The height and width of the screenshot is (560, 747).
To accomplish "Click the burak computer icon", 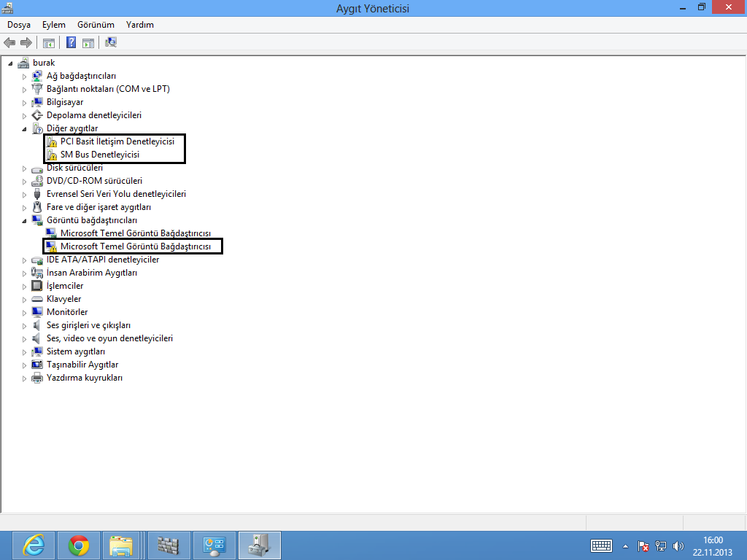I will (x=23, y=63).
